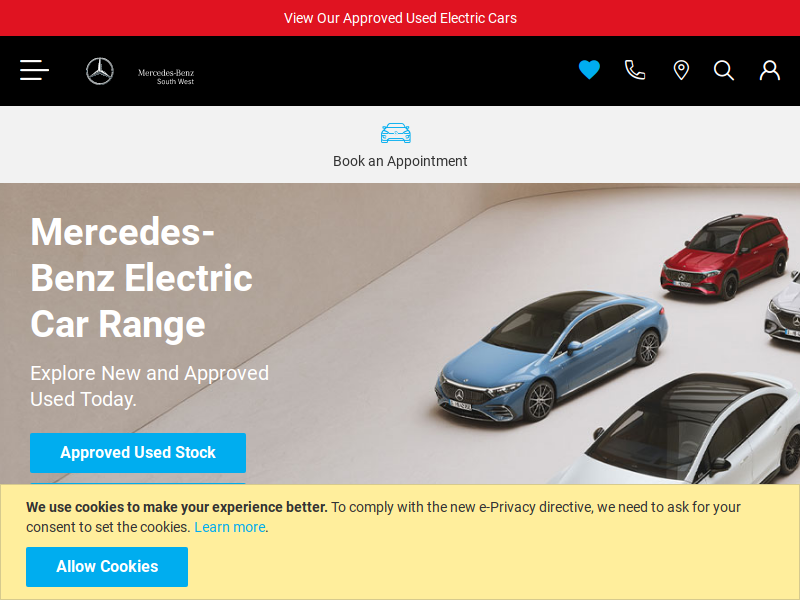
Task: Click the Mercedes-Benz Electric Car Range heading
Action: click(x=141, y=278)
